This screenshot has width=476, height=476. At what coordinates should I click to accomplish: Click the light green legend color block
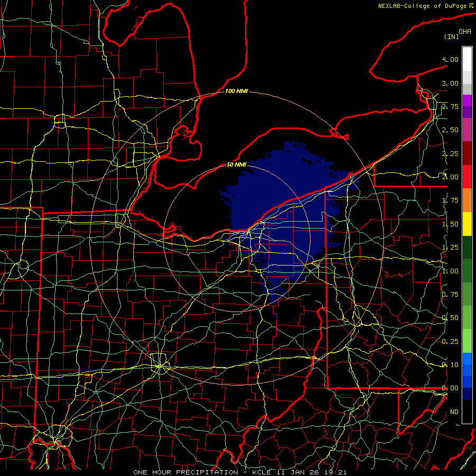(467, 342)
